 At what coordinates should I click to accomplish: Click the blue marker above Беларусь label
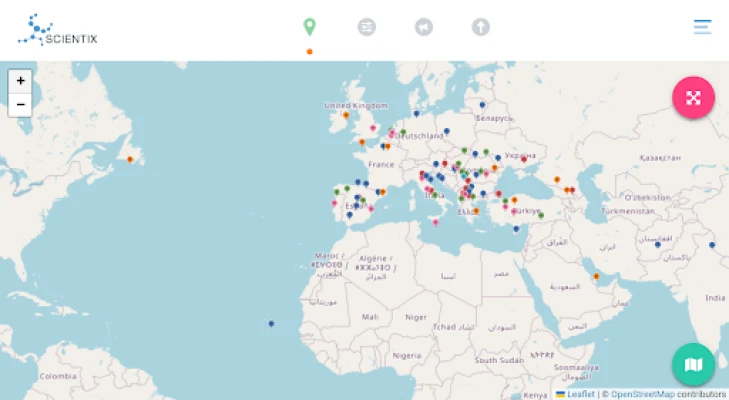tap(481, 104)
